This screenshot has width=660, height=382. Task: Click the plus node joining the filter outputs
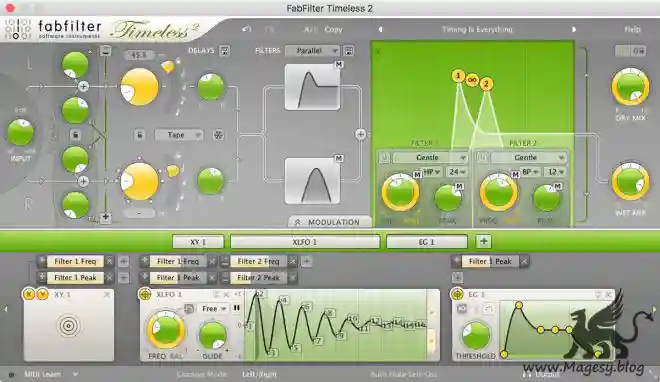361,134
